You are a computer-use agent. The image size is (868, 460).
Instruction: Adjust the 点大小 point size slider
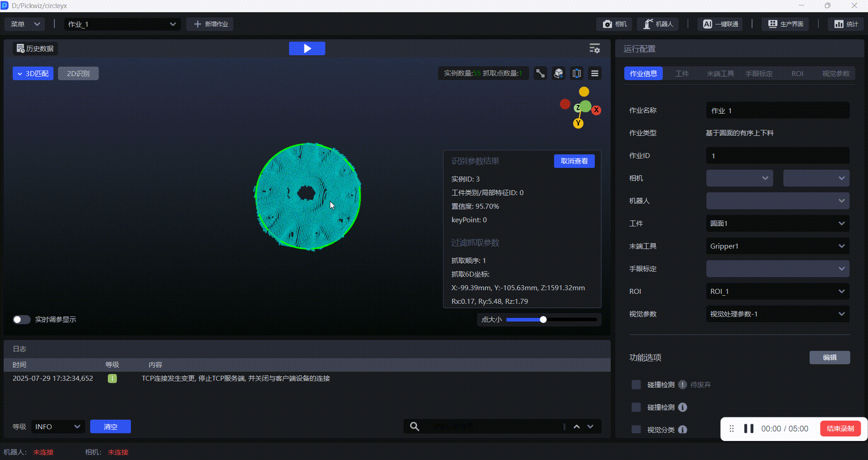tap(543, 320)
